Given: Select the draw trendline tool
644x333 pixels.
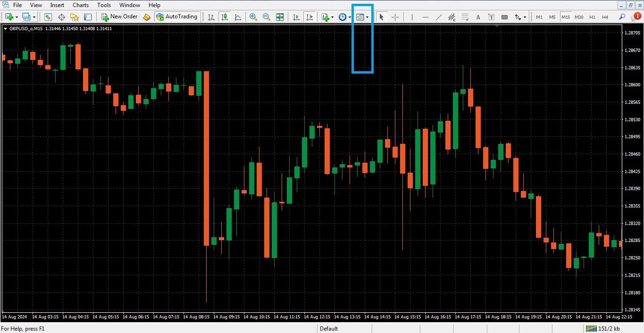Looking at the screenshot, I should click(x=438, y=17).
